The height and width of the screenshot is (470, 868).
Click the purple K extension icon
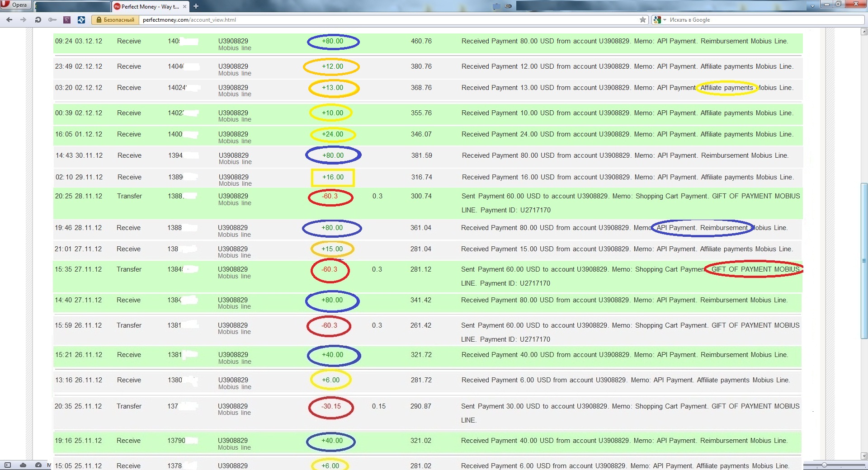67,20
